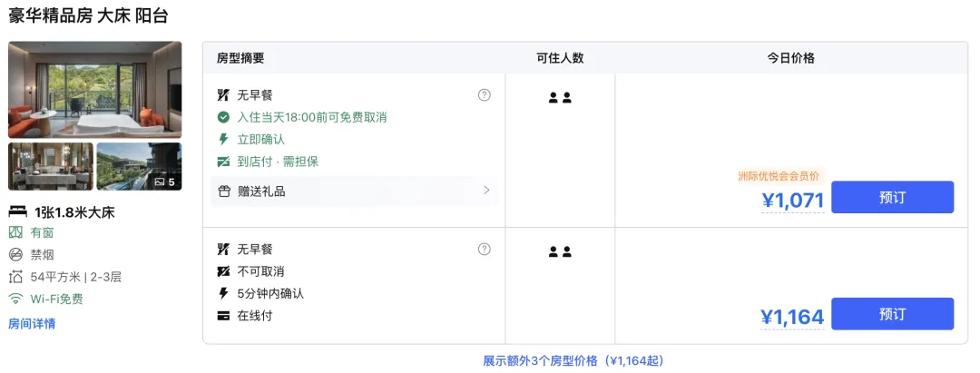Click help icon in second rate row

click(485, 249)
